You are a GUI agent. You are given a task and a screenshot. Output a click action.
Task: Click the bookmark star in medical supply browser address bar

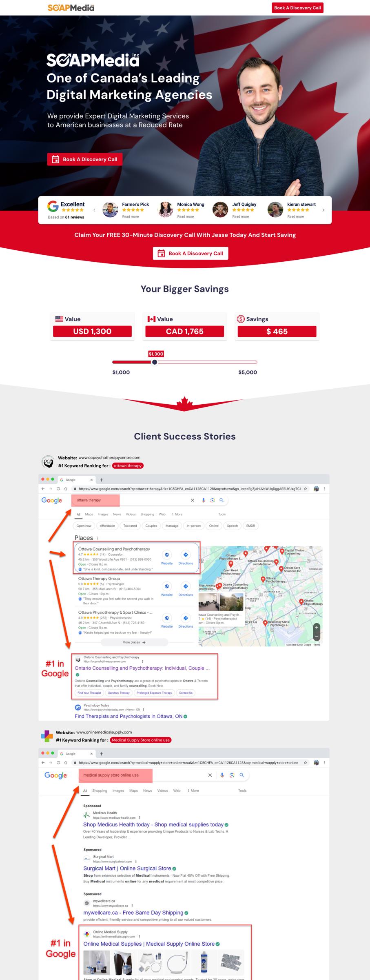tap(306, 763)
